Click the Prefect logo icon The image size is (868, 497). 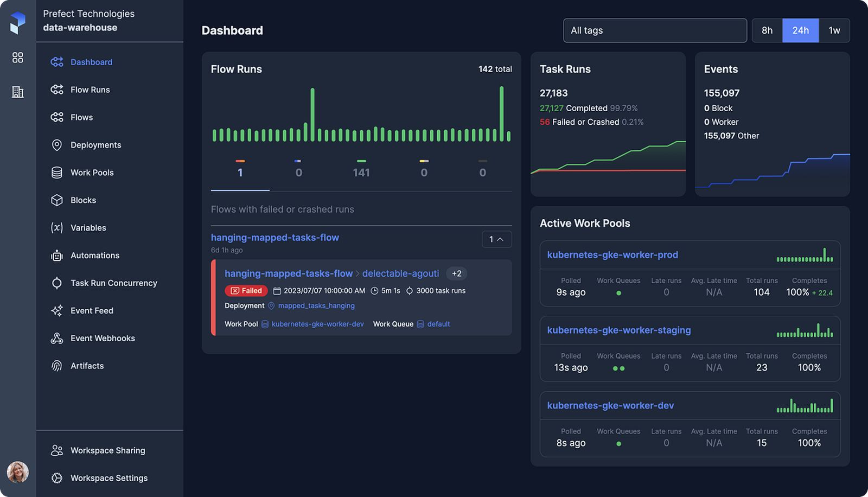point(18,22)
